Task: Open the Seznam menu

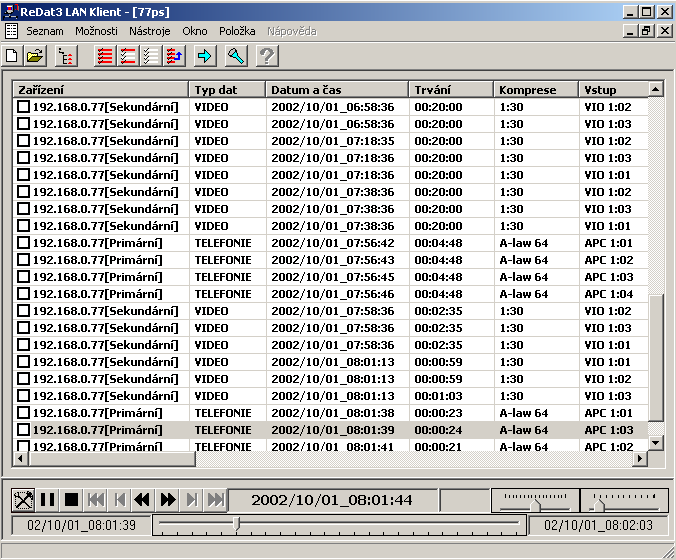Action: [45, 31]
